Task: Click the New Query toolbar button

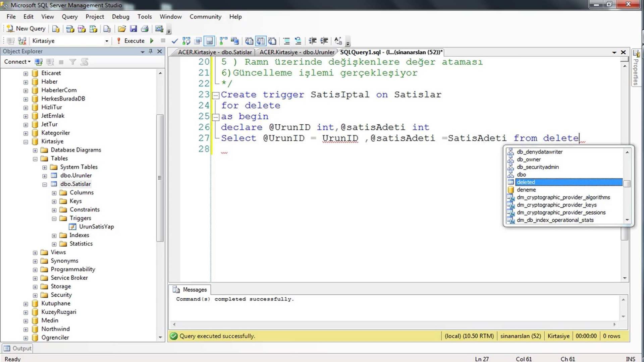Action: [x=26, y=29]
